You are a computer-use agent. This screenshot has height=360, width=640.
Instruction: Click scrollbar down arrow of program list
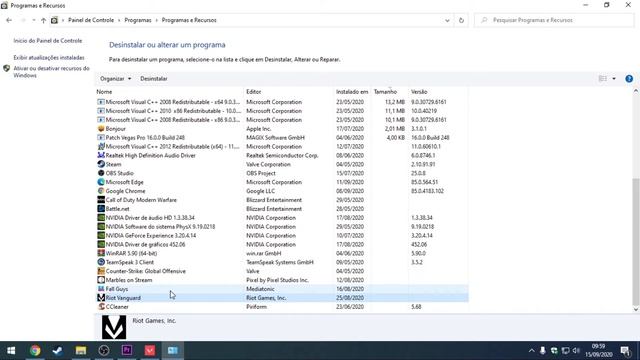(636, 309)
